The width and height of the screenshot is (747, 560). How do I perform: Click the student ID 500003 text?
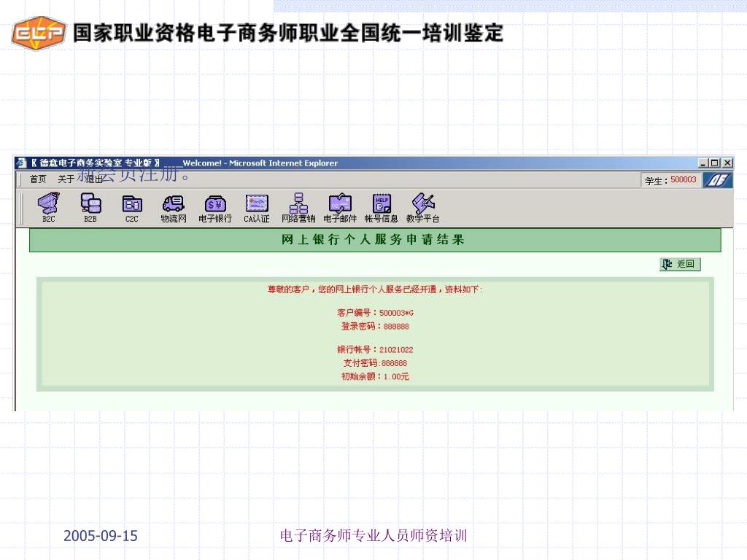click(683, 179)
